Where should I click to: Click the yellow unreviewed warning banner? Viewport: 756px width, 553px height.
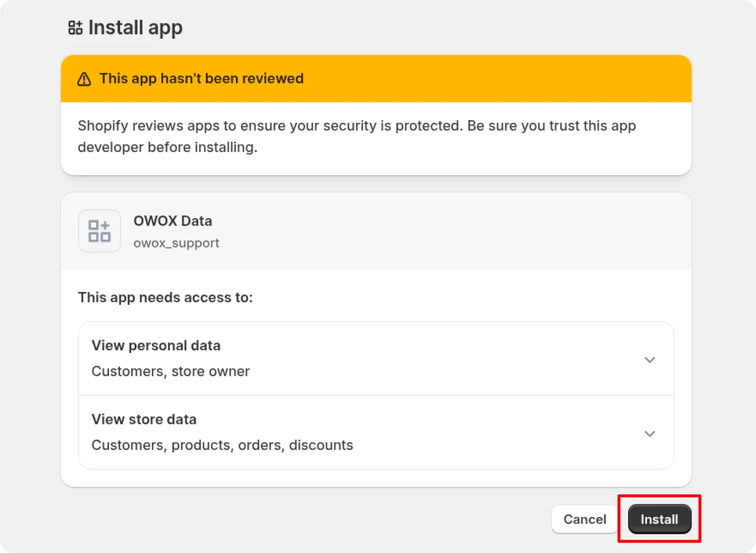[376, 78]
